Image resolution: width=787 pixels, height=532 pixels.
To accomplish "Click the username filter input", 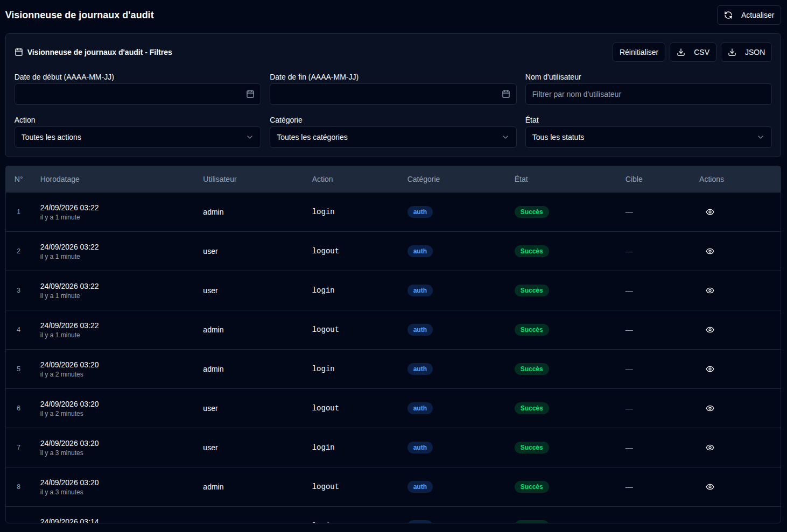I will (x=648, y=94).
